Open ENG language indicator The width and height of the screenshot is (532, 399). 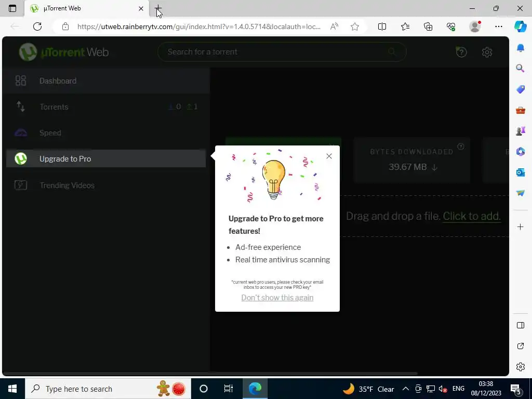[x=458, y=389]
